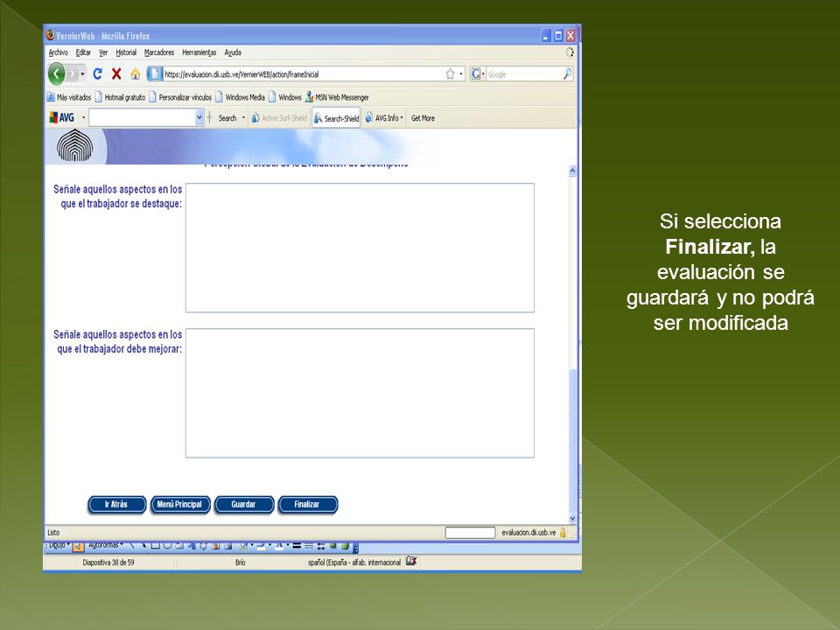This screenshot has width=840, height=630.
Task: Open the MSN Web Messenger bookmark
Action: point(337,97)
